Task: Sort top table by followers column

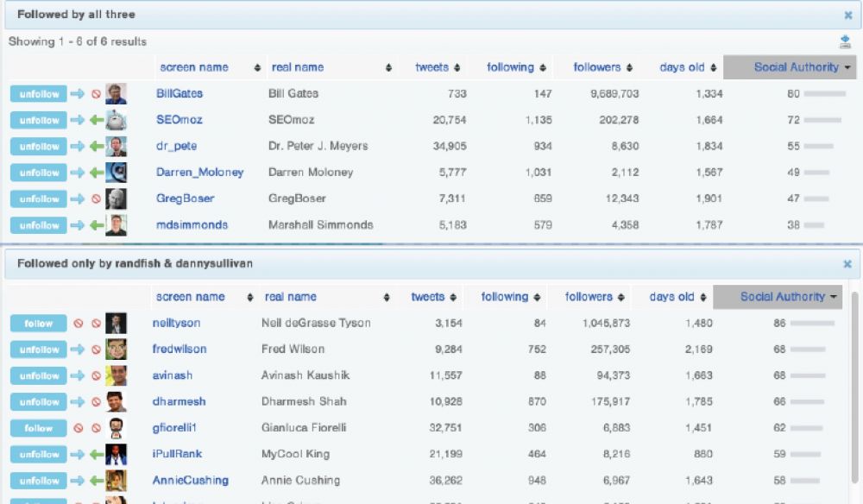Action: (x=603, y=67)
